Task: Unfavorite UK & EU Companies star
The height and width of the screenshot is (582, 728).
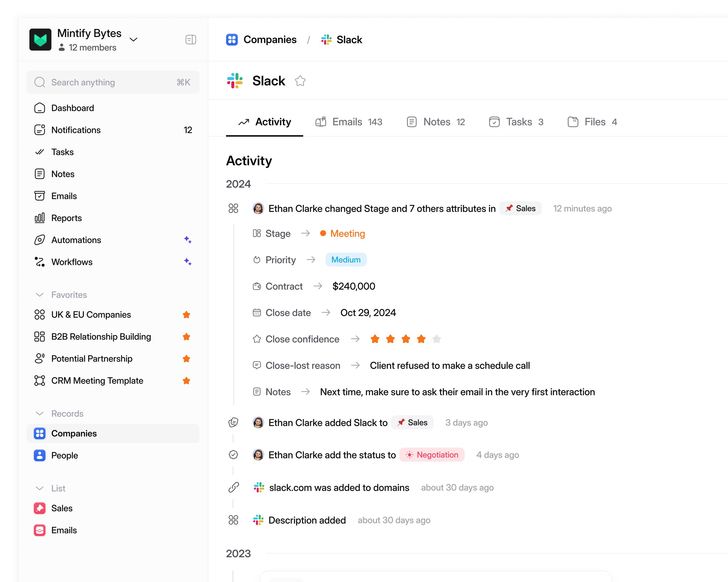Action: (186, 315)
